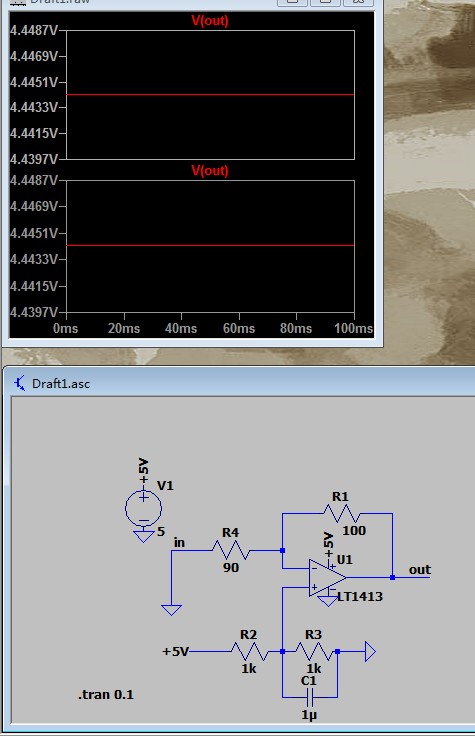The width and height of the screenshot is (475, 736).
Task: Click the 20ms time axis label
Action: (x=124, y=328)
